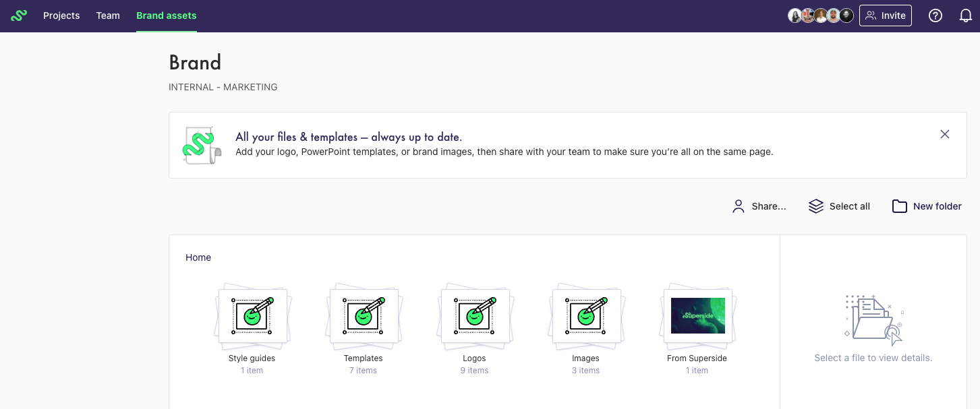Click the Invite button
The image size is (980, 409).
886,15
